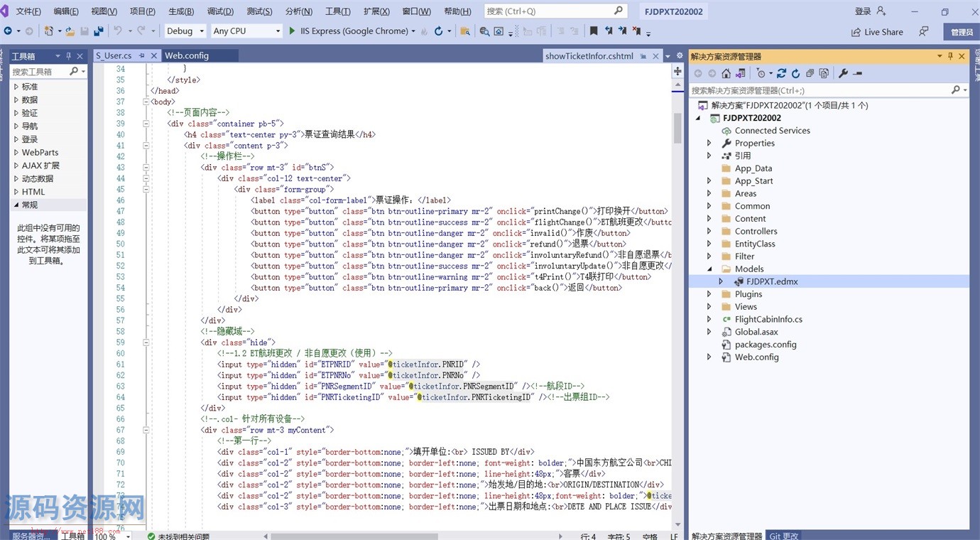Start IIS Express with green play icon
This screenshot has height=540, width=980.
[x=292, y=31]
